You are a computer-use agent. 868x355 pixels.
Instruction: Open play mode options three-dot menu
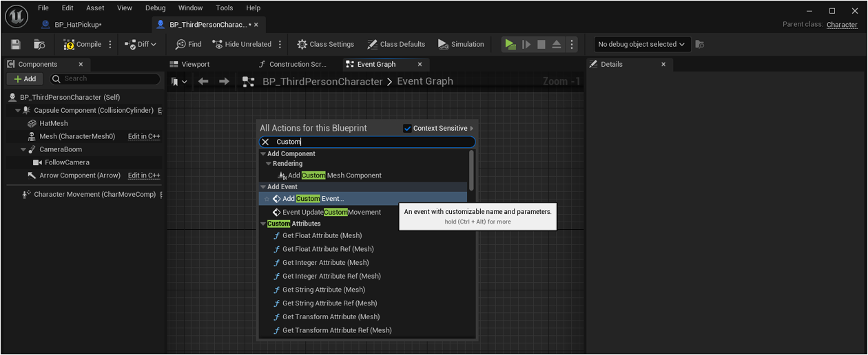coord(571,44)
